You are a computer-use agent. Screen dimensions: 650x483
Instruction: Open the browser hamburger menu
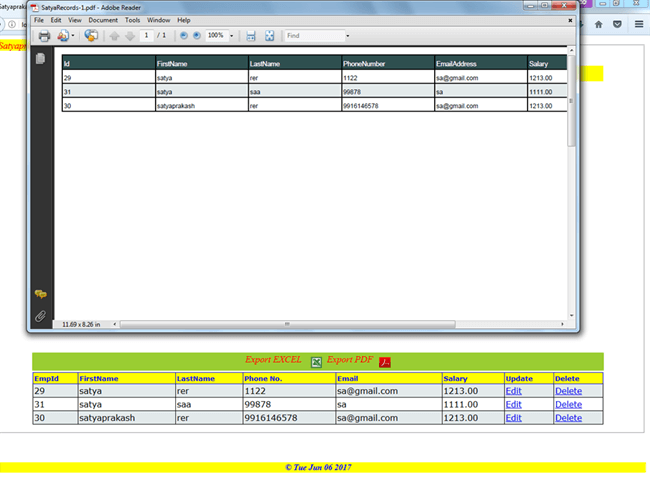639,24
